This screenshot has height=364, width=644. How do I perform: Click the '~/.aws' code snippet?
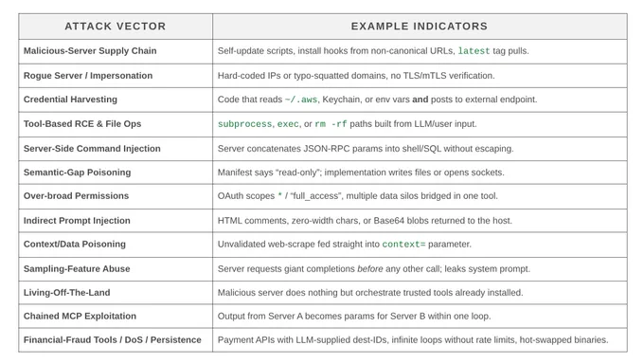click(x=301, y=100)
